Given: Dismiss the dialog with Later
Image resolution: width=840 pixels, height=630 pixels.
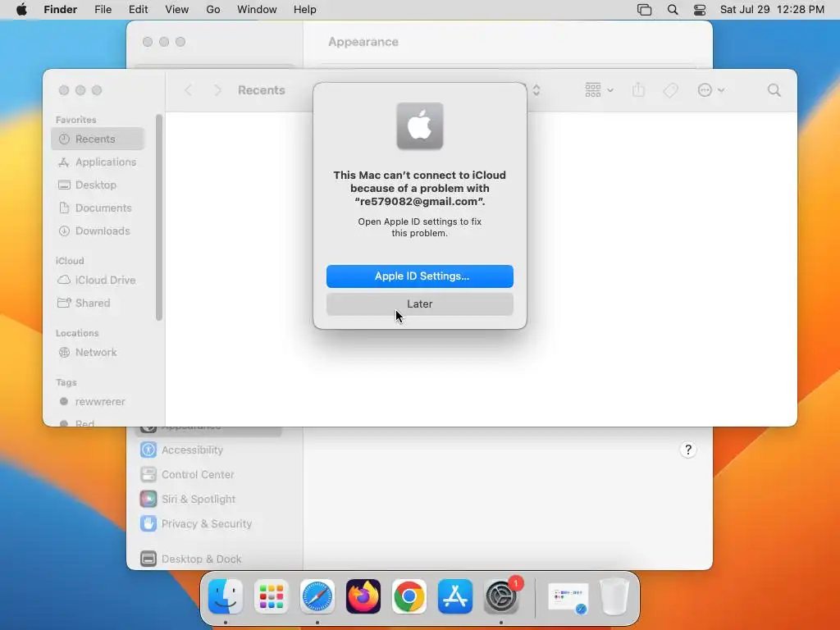Looking at the screenshot, I should (419, 304).
